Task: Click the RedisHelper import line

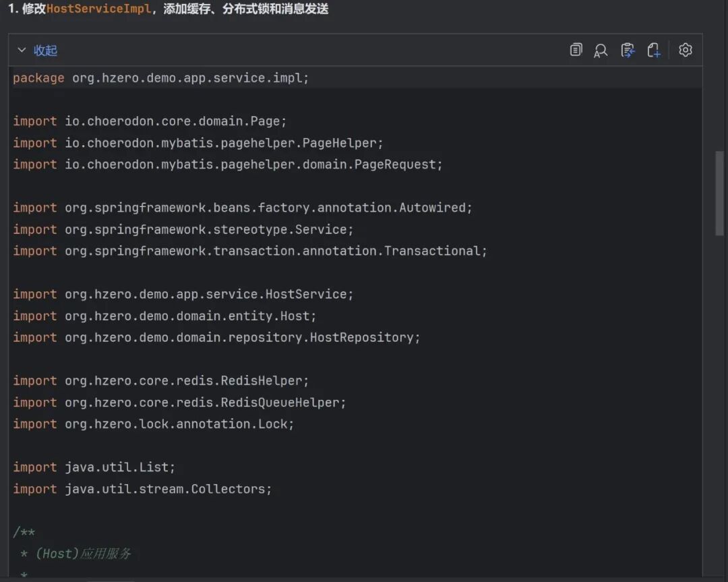Action: click(160, 381)
